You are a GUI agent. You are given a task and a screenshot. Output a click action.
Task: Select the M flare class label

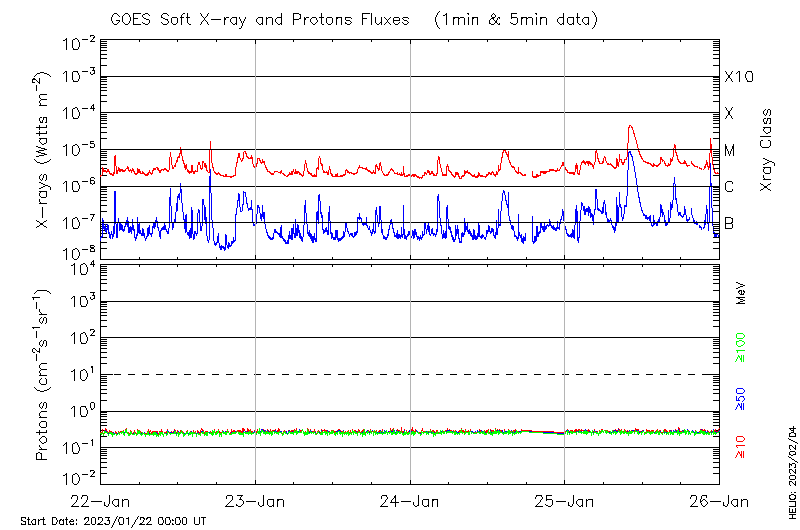[x=730, y=150]
